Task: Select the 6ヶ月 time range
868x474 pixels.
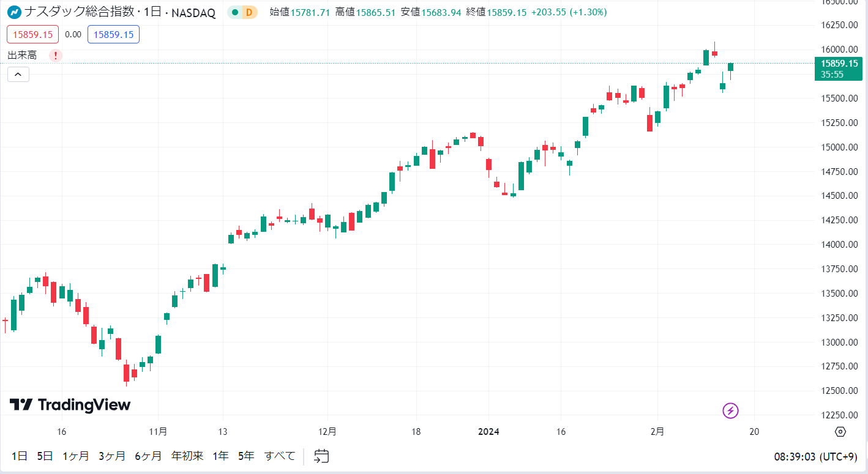Action: pyautogui.click(x=148, y=456)
